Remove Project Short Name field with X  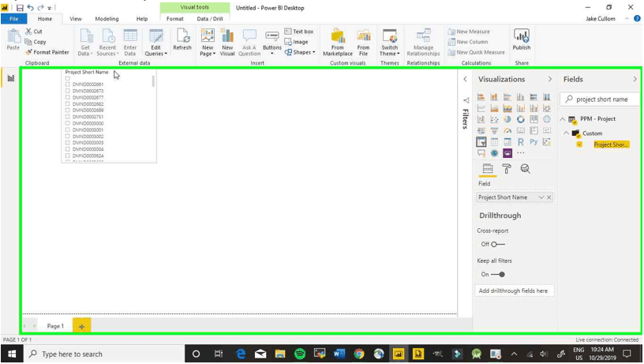(549, 197)
